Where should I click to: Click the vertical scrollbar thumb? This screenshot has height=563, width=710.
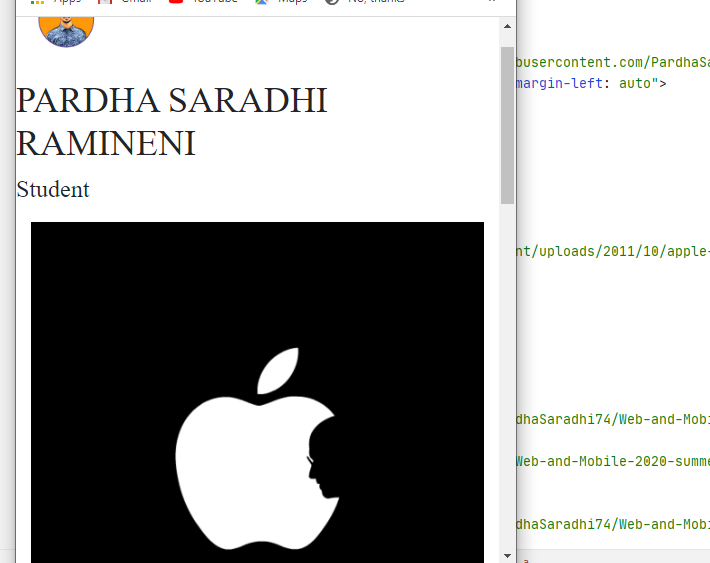pyautogui.click(x=507, y=125)
